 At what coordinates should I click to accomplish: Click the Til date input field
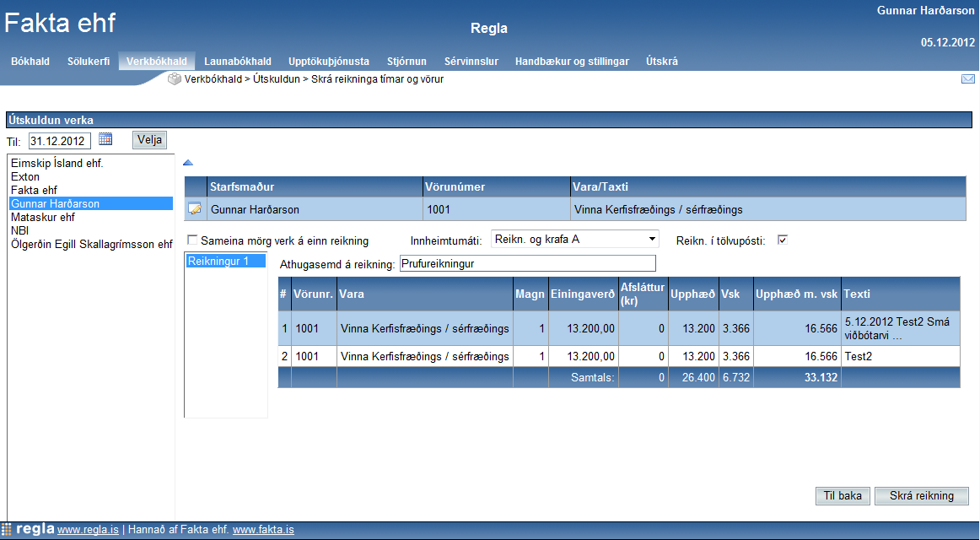(59, 141)
